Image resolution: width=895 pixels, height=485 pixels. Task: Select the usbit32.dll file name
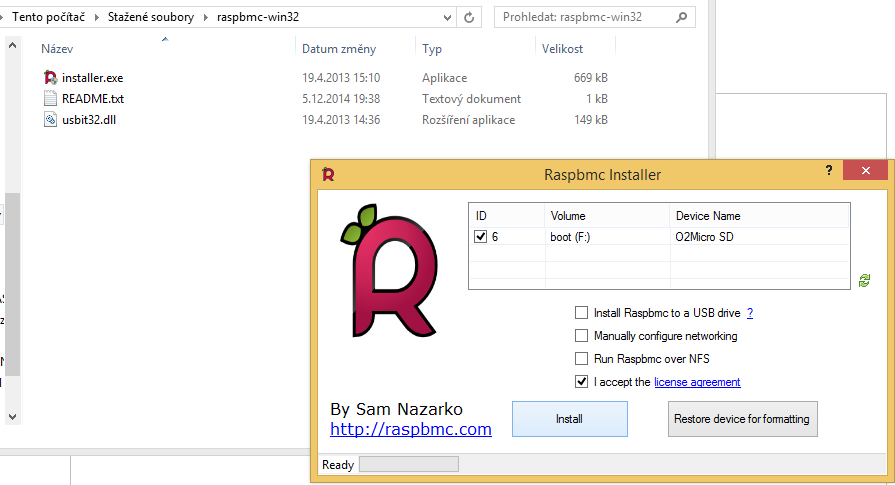point(89,120)
